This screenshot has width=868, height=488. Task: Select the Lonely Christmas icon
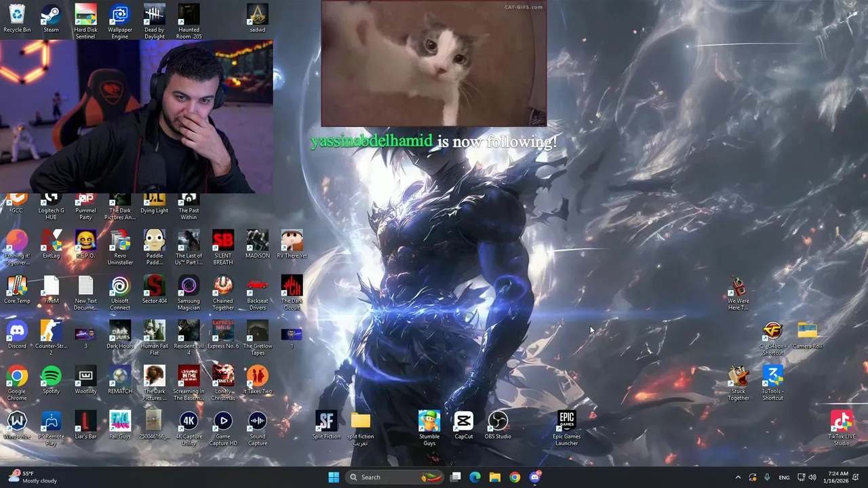pyautogui.click(x=223, y=383)
